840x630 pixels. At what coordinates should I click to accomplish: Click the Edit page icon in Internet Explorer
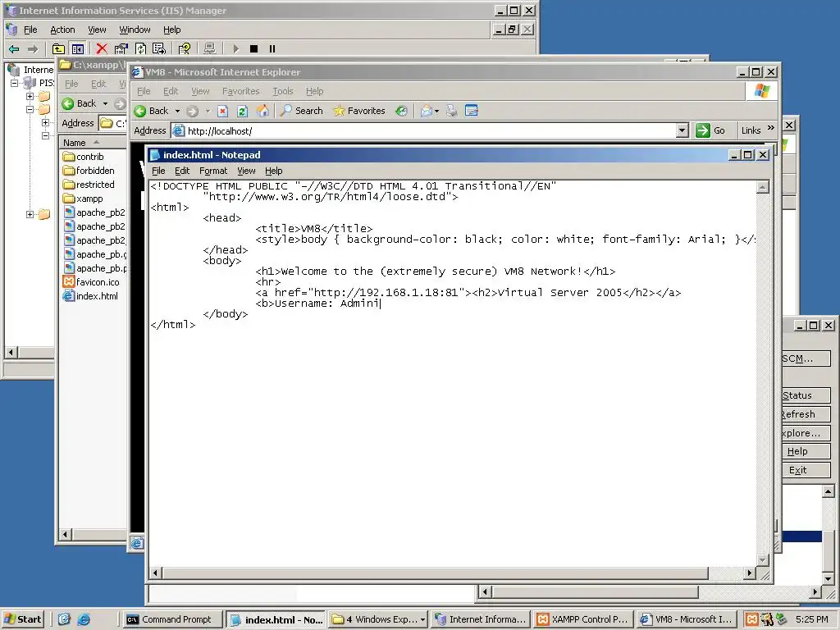click(x=472, y=111)
